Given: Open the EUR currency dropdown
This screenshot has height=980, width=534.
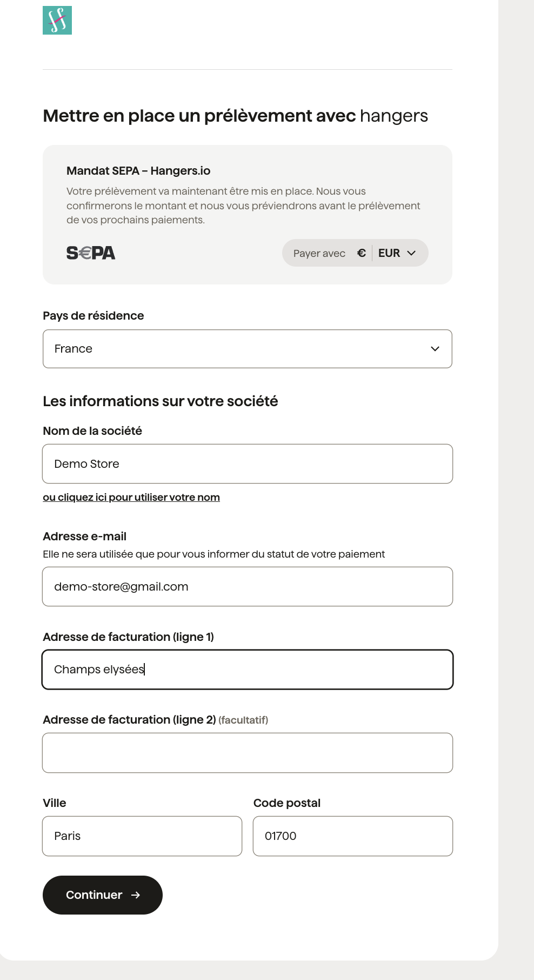Looking at the screenshot, I should (x=398, y=253).
